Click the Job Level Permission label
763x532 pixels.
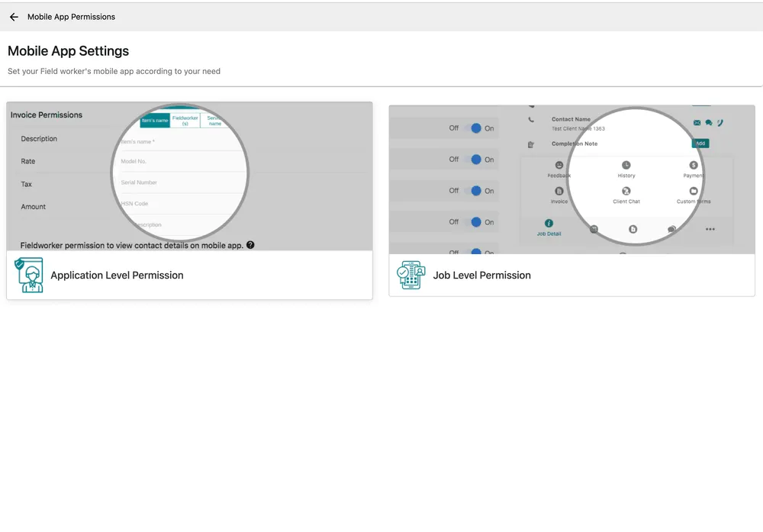click(x=481, y=275)
